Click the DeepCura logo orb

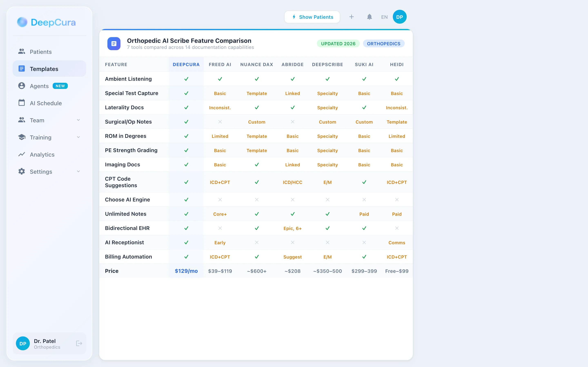point(22,22)
